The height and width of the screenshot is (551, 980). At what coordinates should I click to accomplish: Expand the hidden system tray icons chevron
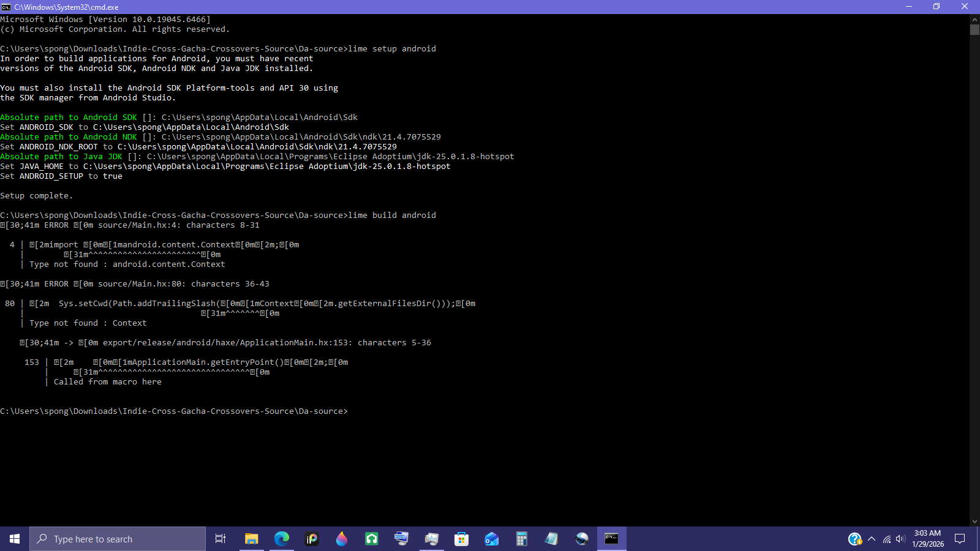coord(872,539)
